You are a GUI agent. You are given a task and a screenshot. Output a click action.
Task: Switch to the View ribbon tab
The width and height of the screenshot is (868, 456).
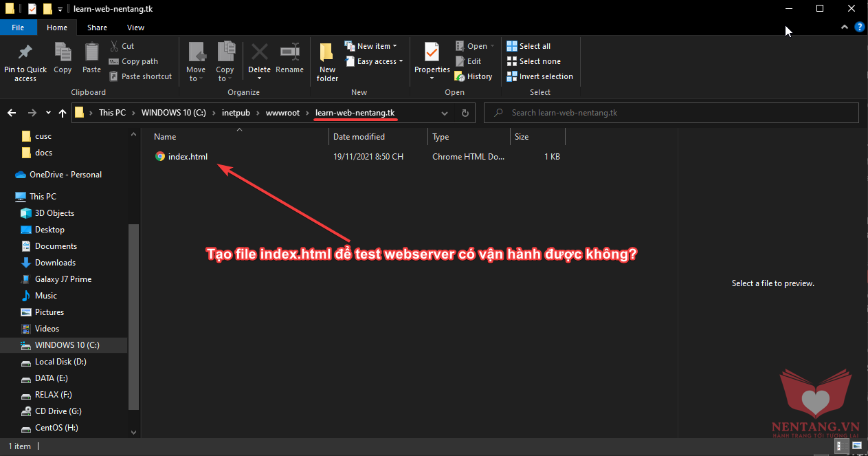135,28
